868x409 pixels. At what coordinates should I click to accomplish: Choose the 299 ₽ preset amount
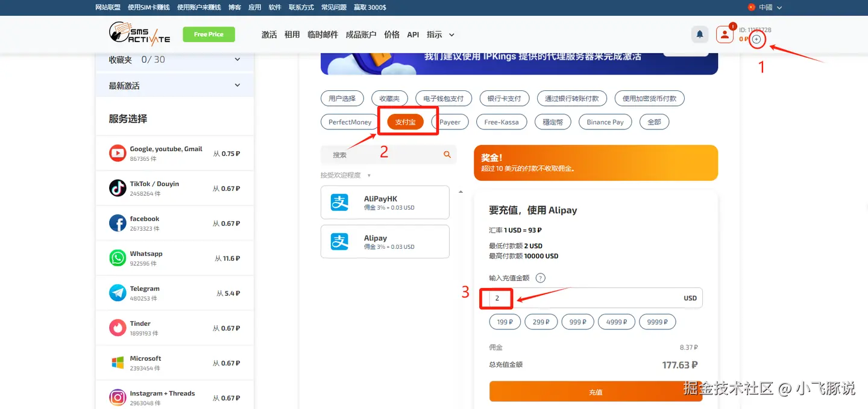[x=541, y=322]
